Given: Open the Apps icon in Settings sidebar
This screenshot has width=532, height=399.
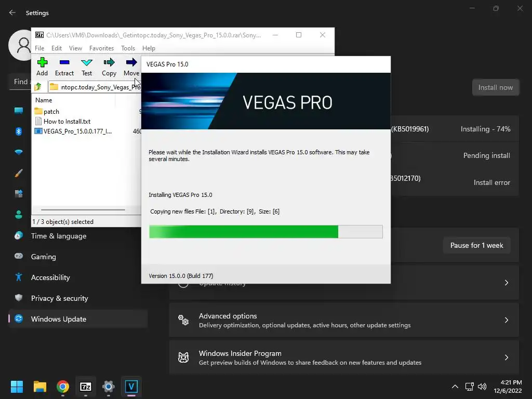Looking at the screenshot, I should [19, 194].
